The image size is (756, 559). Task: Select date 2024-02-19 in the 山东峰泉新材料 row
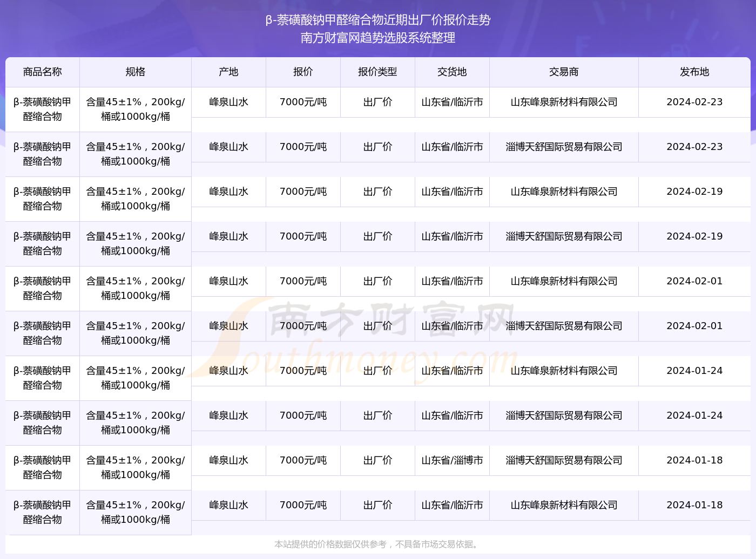pyautogui.click(x=694, y=192)
